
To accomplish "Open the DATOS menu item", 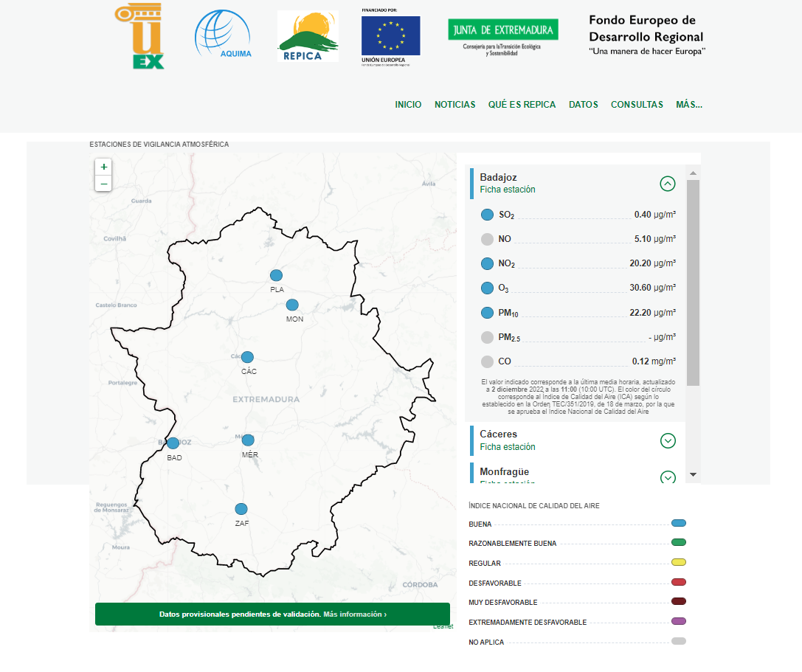I will pyautogui.click(x=583, y=105).
